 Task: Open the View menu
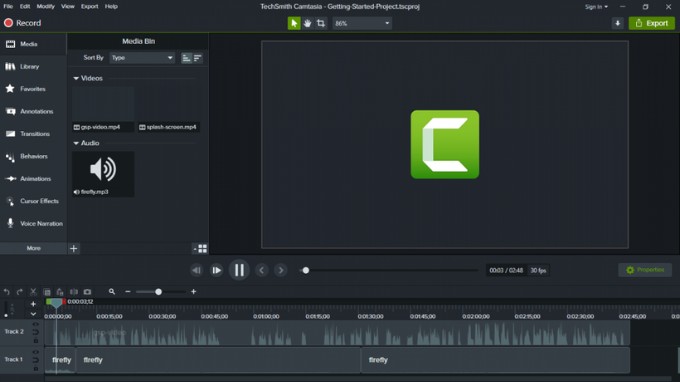tap(68, 7)
